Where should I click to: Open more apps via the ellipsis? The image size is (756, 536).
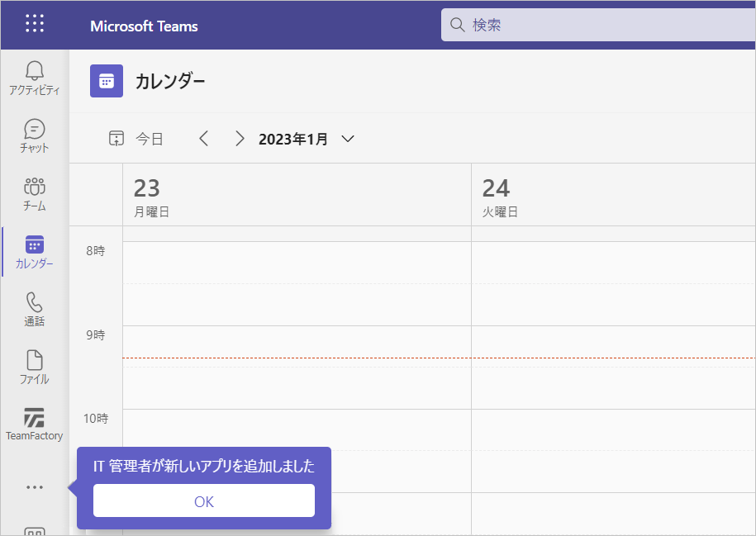click(34, 486)
